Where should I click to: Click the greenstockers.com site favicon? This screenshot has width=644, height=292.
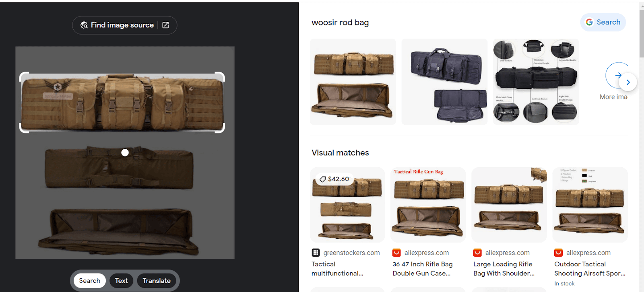pyautogui.click(x=316, y=253)
